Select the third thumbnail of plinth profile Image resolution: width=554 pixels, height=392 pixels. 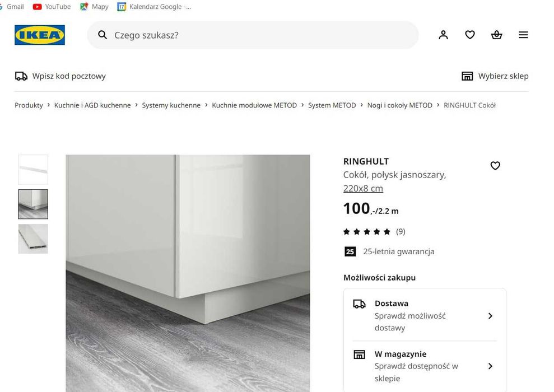point(33,239)
